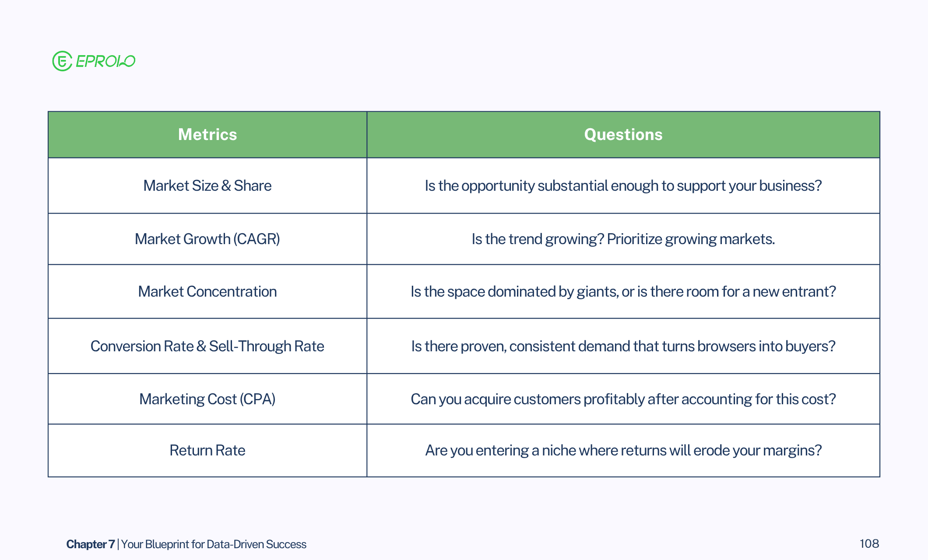Click the EPROLO wordmark text

tap(105, 61)
